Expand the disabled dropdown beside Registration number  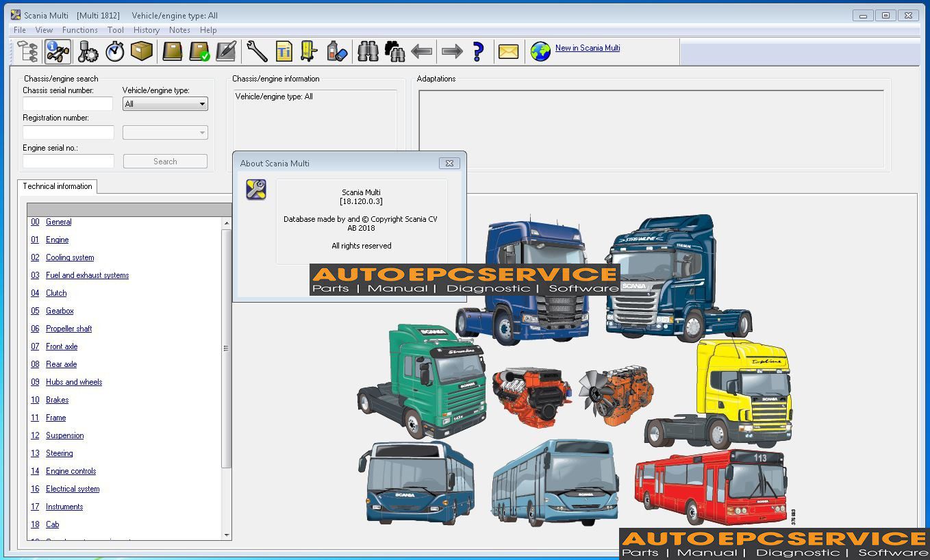(165, 133)
